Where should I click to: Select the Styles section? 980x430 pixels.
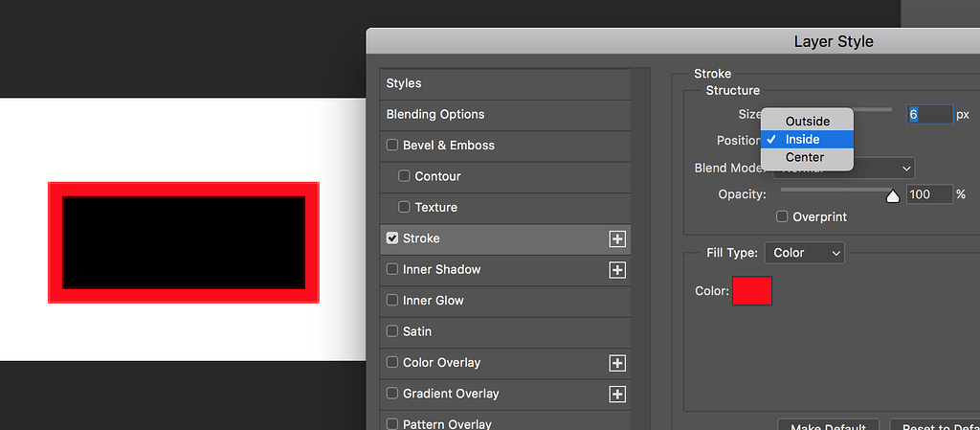(505, 83)
